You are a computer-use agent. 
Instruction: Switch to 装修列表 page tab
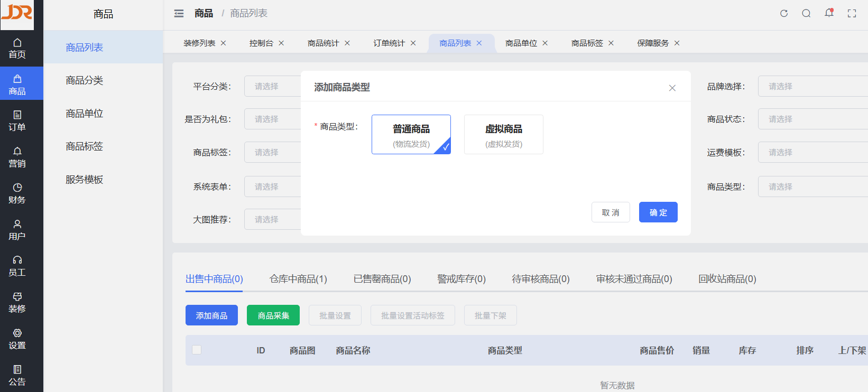click(x=199, y=43)
